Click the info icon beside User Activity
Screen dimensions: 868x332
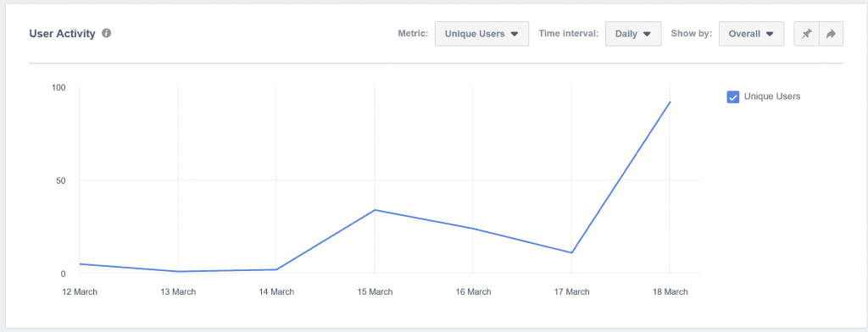tap(107, 33)
